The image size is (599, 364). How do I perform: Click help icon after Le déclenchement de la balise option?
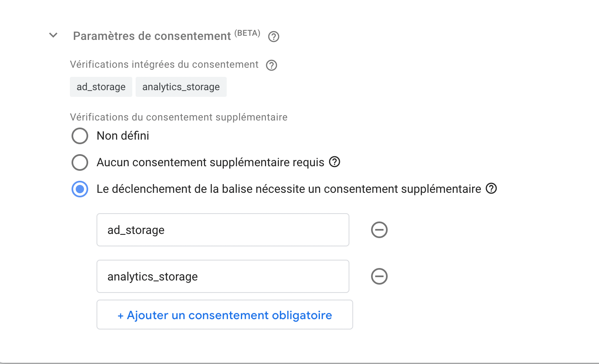pos(491,188)
